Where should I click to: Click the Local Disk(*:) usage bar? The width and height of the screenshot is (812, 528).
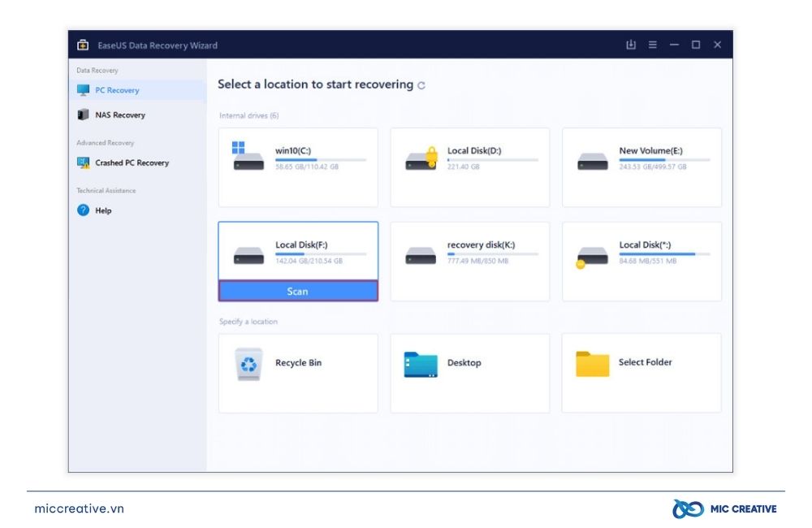pos(664,254)
